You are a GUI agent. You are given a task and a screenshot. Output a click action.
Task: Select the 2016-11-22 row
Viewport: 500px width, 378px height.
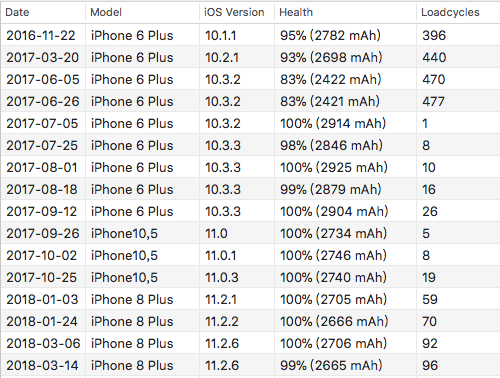point(250,35)
